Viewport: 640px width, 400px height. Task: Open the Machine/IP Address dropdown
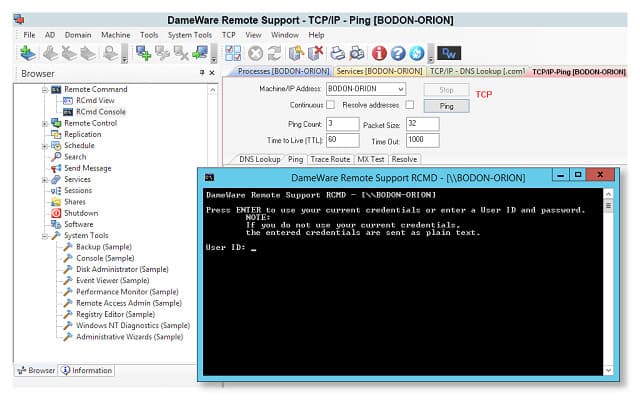401,89
